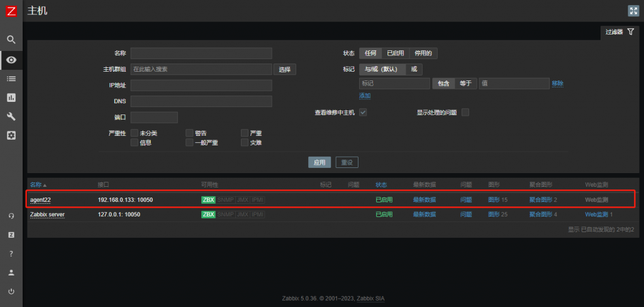The height and width of the screenshot is (307, 644).
Task: Click the filter funnel icon
Action: [x=630, y=31]
